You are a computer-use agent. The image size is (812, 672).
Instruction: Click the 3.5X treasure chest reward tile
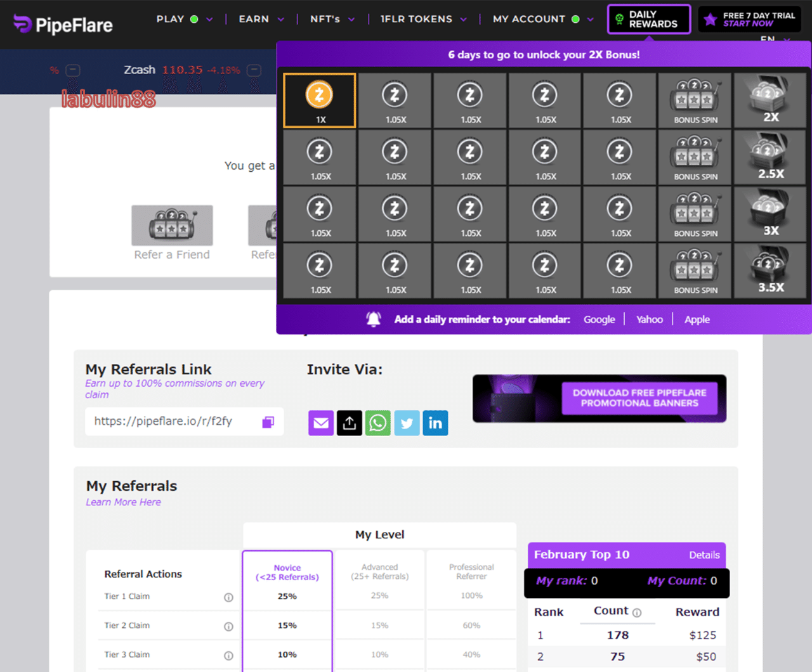770,271
